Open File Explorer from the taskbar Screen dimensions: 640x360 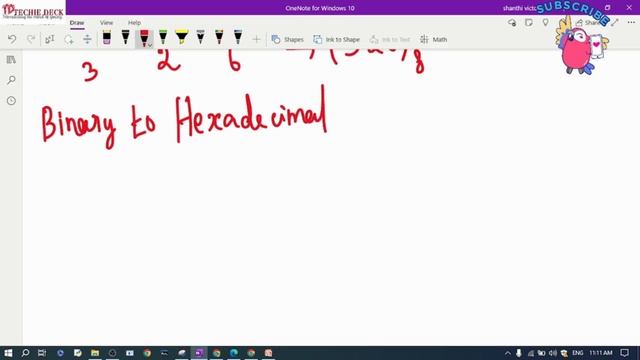(95, 353)
